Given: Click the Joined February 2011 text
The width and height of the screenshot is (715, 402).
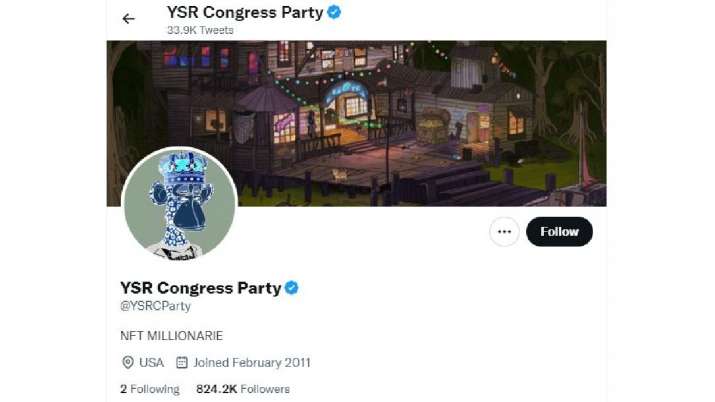Looking at the screenshot, I should [x=252, y=363].
